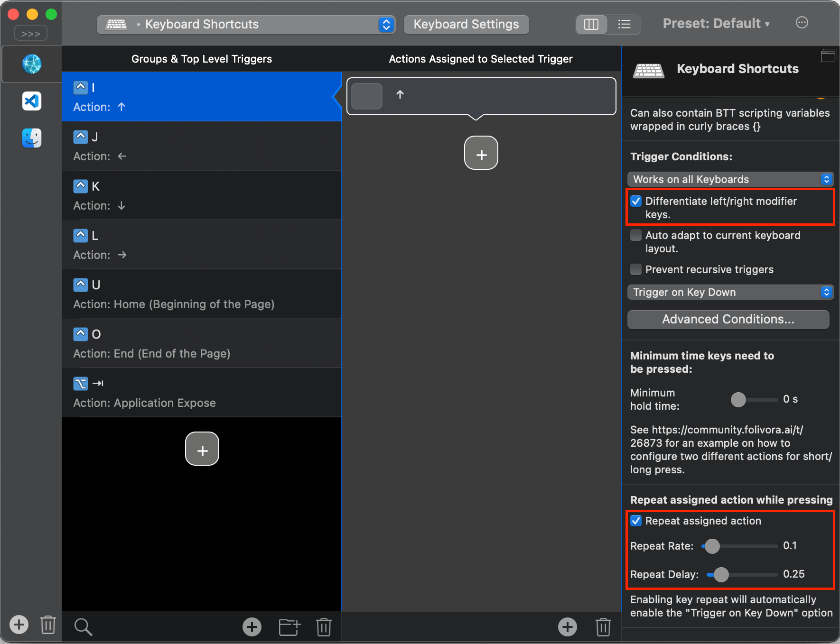
Task: Click the Repeat Delay value 0.25
Action: [793, 574]
